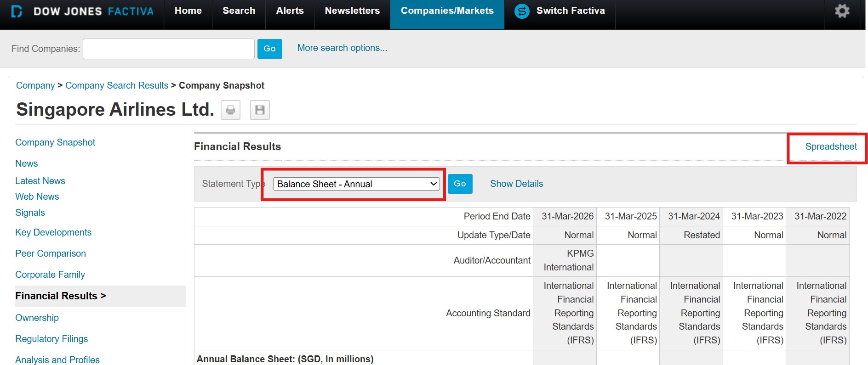The image size is (868, 365).
Task: Open More search options link
Action: tap(342, 48)
